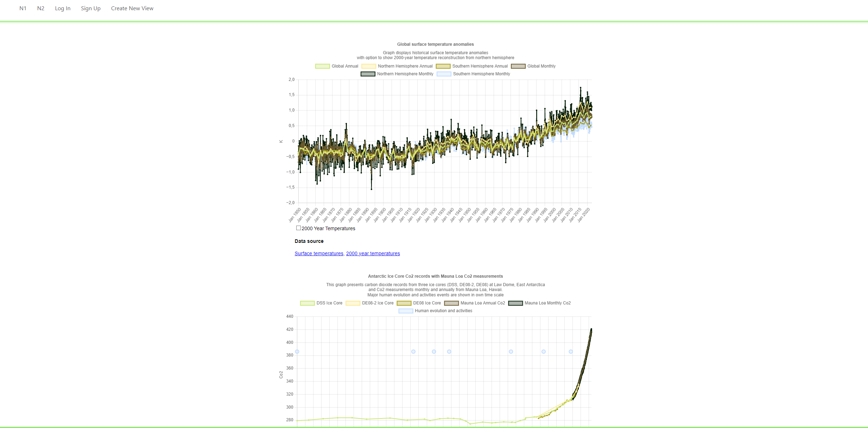This screenshot has width=868, height=441.
Task: Open the Surface temperatures data source link
Action: pyautogui.click(x=318, y=253)
